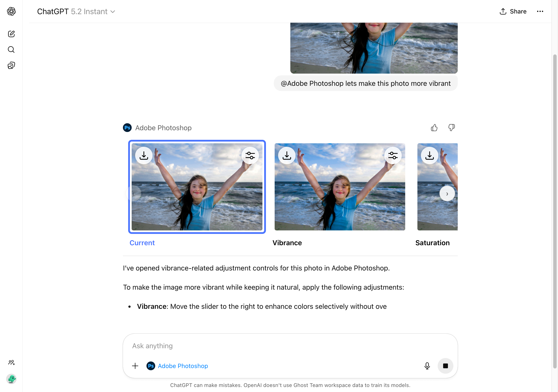
Task: Download the Current image variant
Action: click(x=144, y=155)
